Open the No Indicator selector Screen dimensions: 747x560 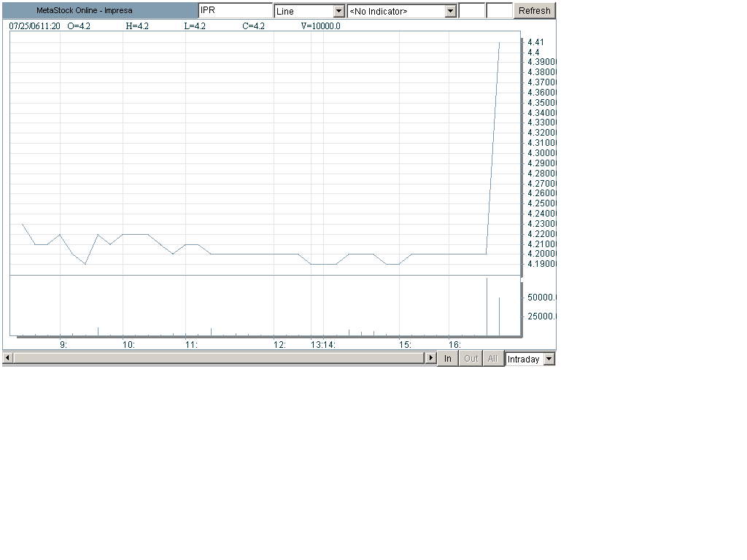pos(398,10)
